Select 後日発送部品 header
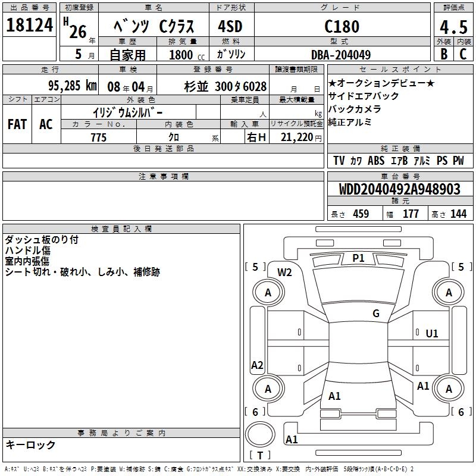 pyautogui.click(x=163, y=148)
